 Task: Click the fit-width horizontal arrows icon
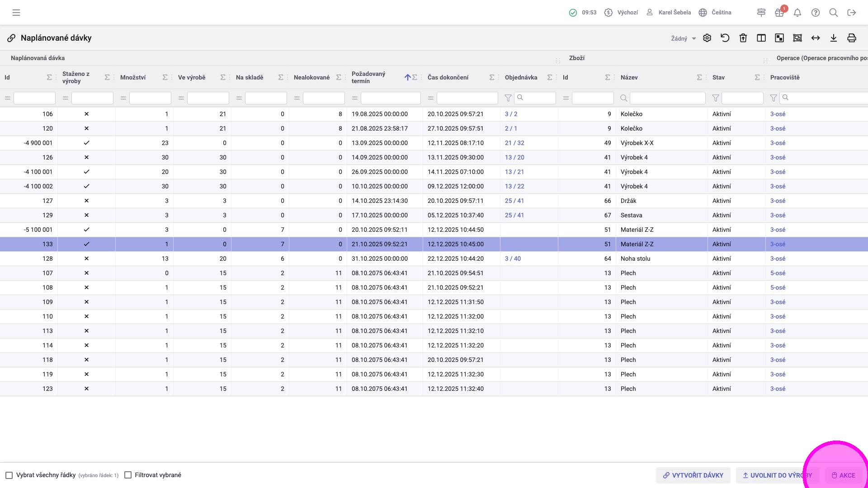(x=816, y=38)
